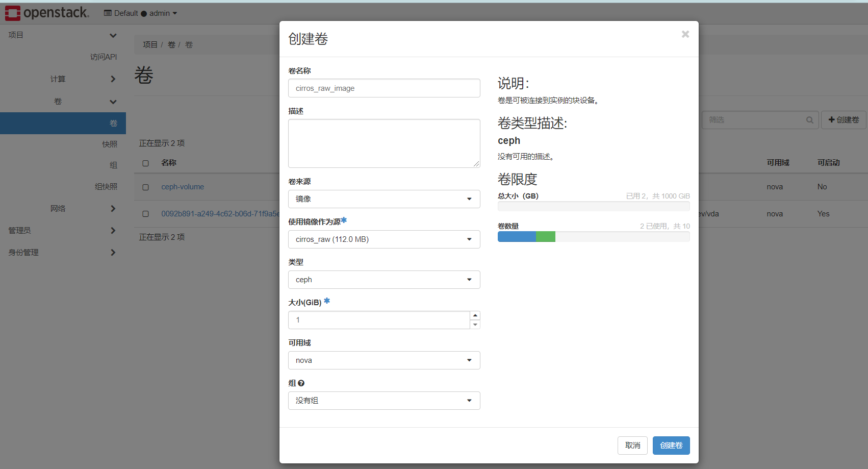The width and height of the screenshot is (868, 469).
Task: Expand the 计算 sidebar section
Action: 63,79
